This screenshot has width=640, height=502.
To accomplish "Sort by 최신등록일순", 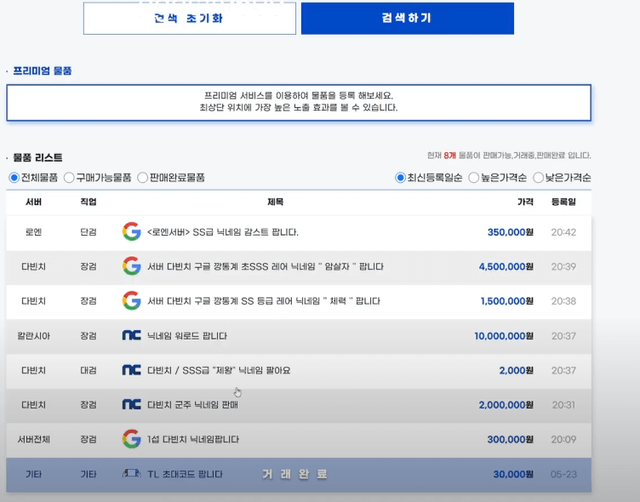I will pyautogui.click(x=402, y=177).
